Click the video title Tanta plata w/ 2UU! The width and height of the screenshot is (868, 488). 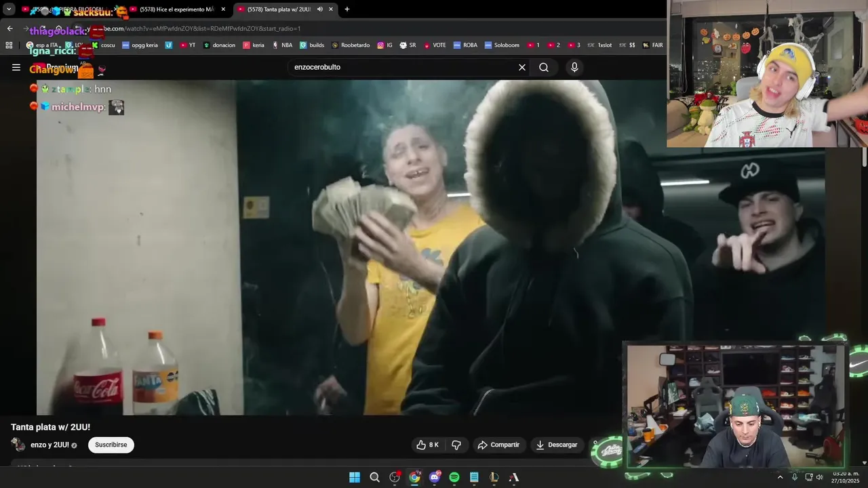coord(50,427)
